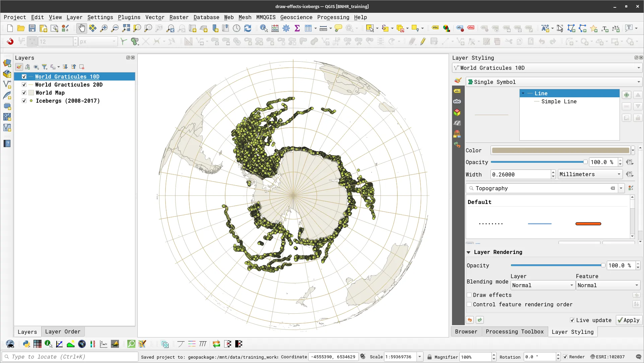Open the 3D View styling tab
The width and height of the screenshot is (644, 363).
457,112
